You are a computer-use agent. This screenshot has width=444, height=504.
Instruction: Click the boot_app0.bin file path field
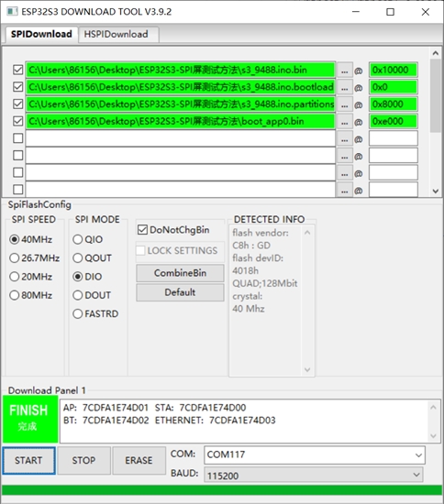click(181, 121)
